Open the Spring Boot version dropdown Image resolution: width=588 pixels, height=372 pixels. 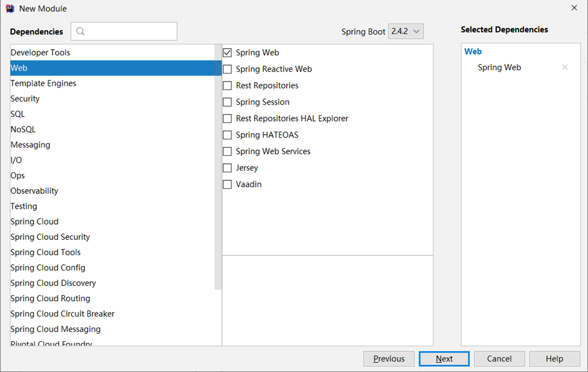405,32
